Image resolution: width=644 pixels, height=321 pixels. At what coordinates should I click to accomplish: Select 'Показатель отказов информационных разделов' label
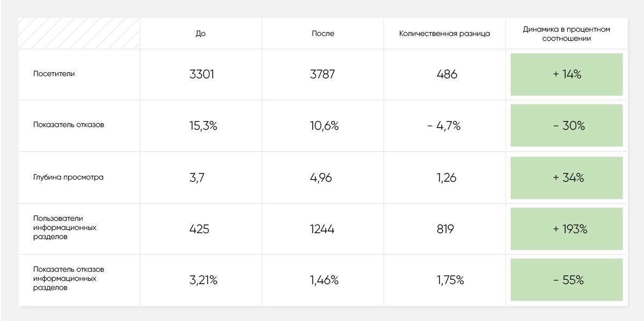click(x=69, y=279)
